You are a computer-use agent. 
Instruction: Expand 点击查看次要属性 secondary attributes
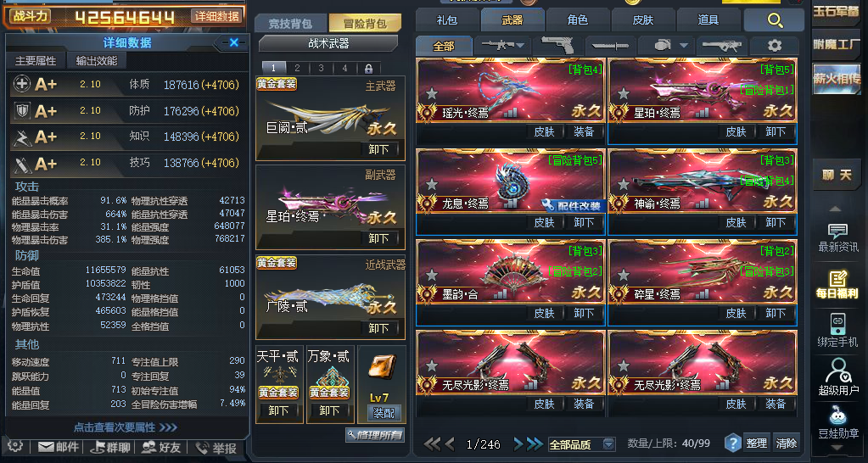click(126, 427)
